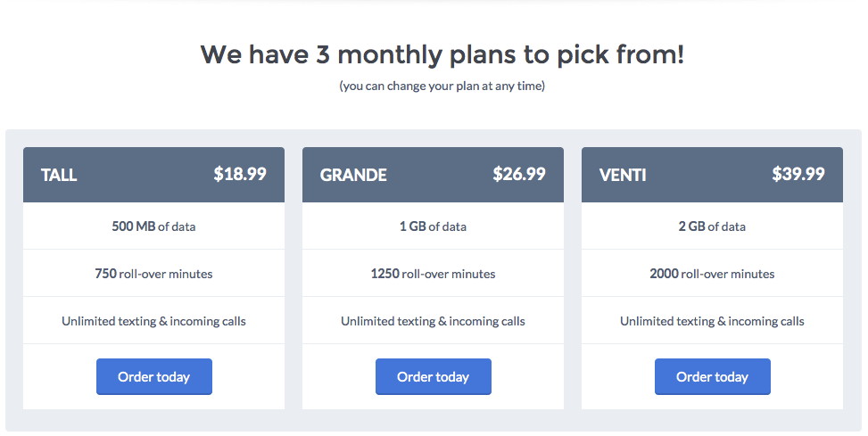Image resolution: width=868 pixels, height=436 pixels.
Task: Click the 750 roll-over minutes row
Action: pos(154,274)
